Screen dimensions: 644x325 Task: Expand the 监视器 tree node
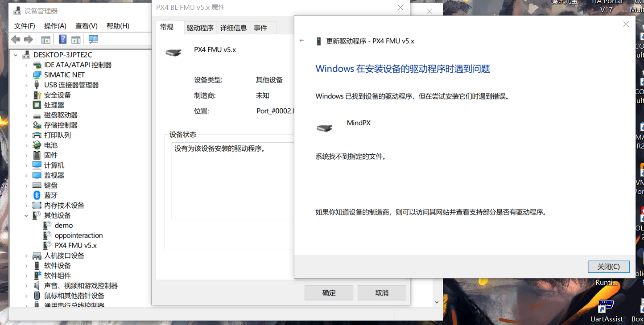click(x=26, y=175)
